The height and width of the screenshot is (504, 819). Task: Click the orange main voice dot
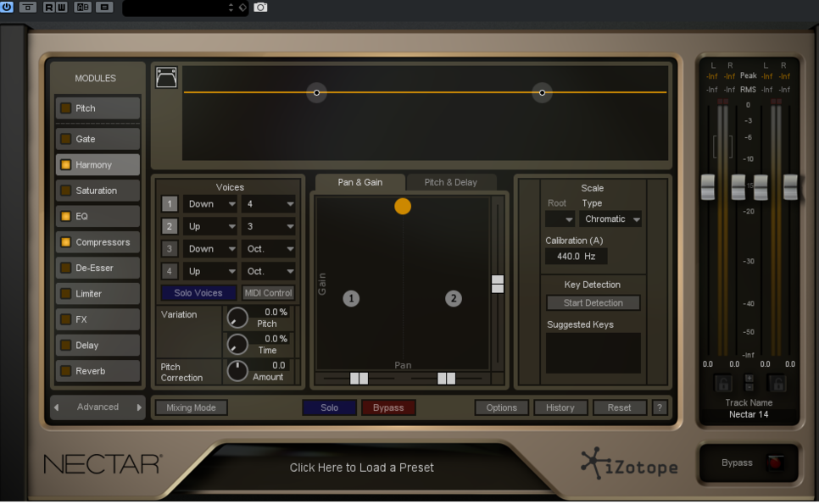coord(403,206)
